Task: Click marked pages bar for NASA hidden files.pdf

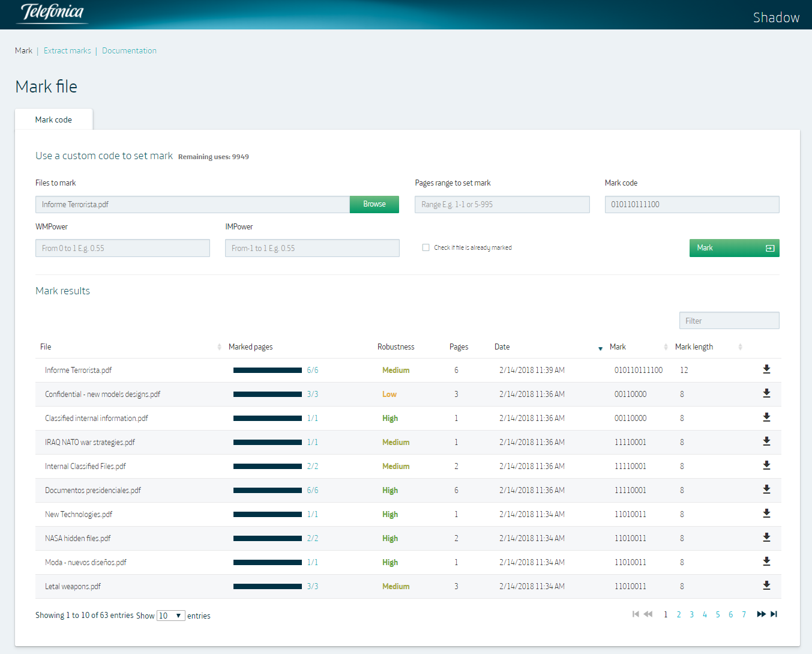Action: 268,538
